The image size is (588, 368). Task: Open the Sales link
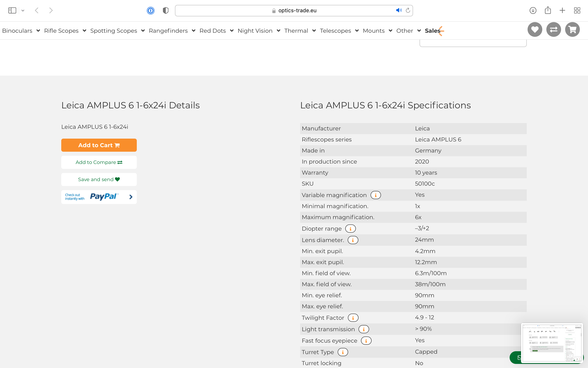click(432, 31)
